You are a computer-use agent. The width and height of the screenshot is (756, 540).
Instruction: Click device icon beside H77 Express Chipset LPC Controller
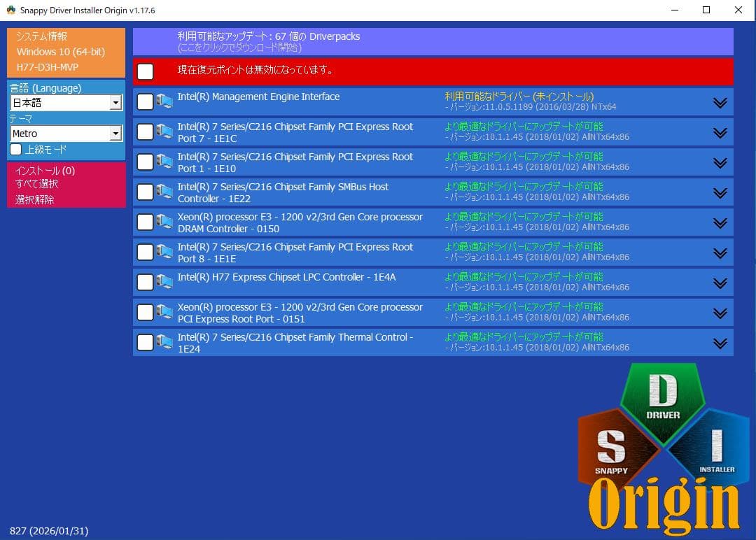pyautogui.click(x=164, y=282)
